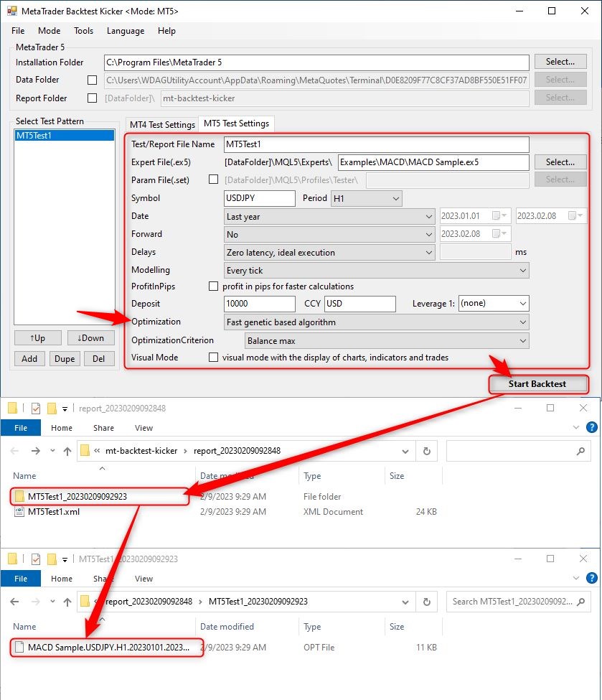The image size is (602, 700).
Task: Open the Date 'Last year' dropdown
Action: tap(329, 217)
